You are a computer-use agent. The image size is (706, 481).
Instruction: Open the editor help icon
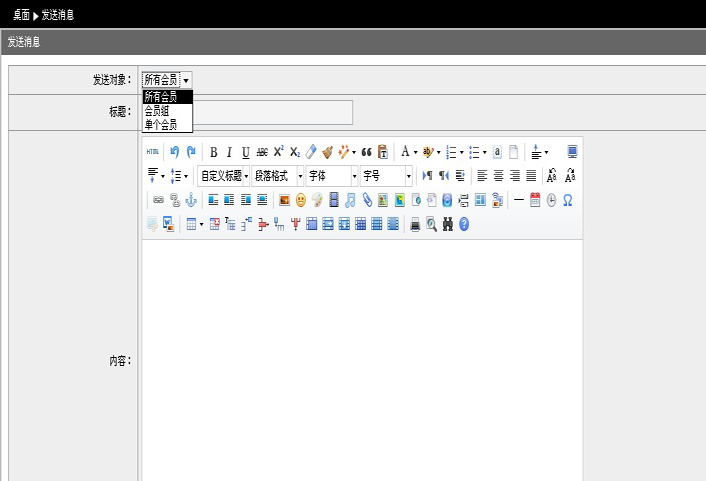click(x=464, y=224)
